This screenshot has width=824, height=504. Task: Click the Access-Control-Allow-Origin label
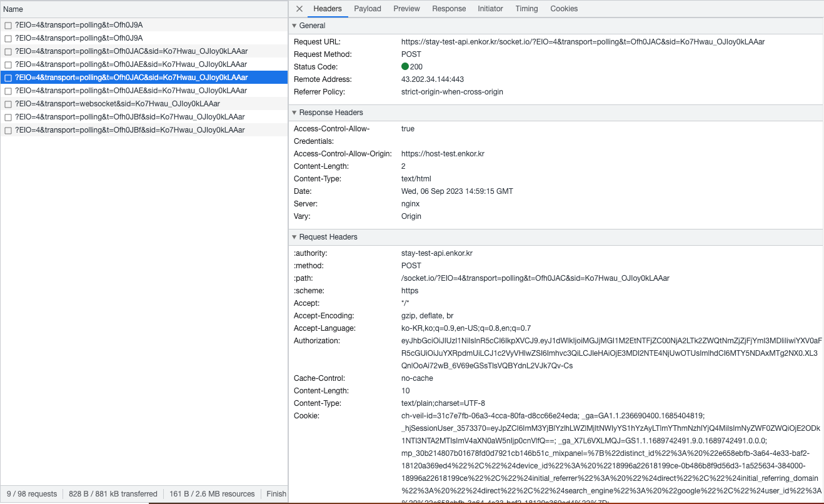coord(343,154)
